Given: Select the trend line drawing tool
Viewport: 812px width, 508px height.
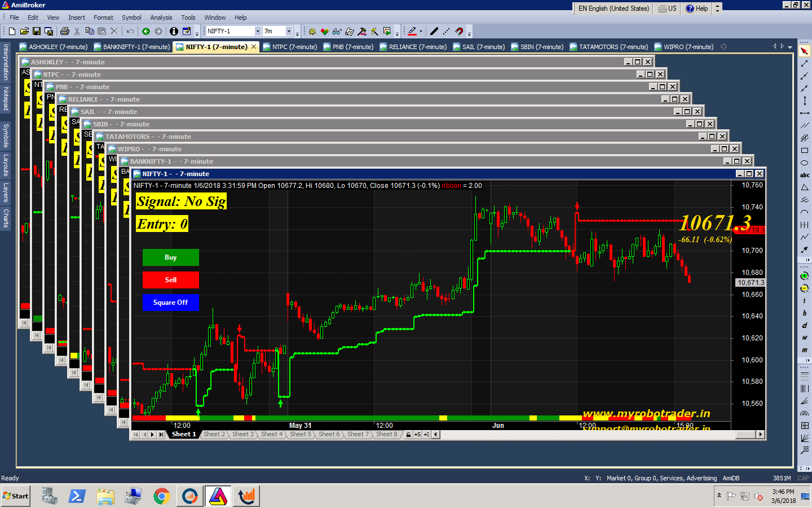Looking at the screenshot, I should [x=805, y=64].
